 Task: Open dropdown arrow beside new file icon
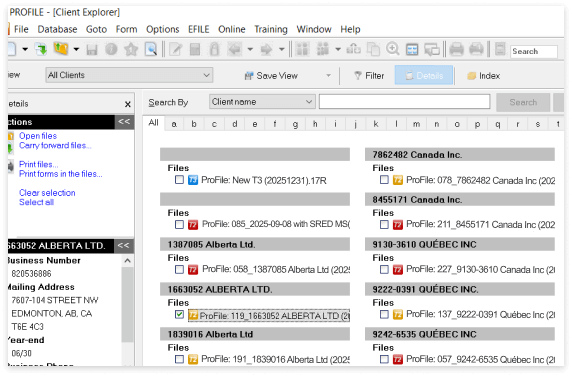pyautogui.click(x=25, y=49)
